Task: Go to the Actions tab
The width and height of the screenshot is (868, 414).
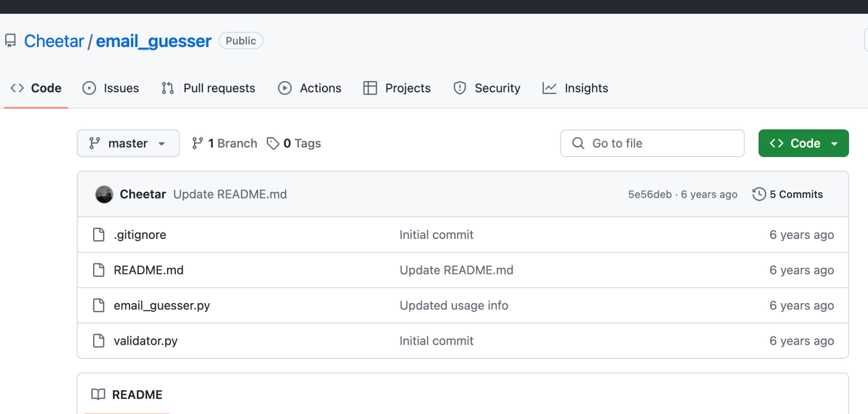Action: (310, 88)
